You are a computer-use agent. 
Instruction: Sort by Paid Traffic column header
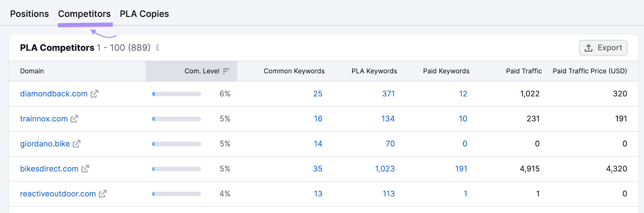(524, 71)
